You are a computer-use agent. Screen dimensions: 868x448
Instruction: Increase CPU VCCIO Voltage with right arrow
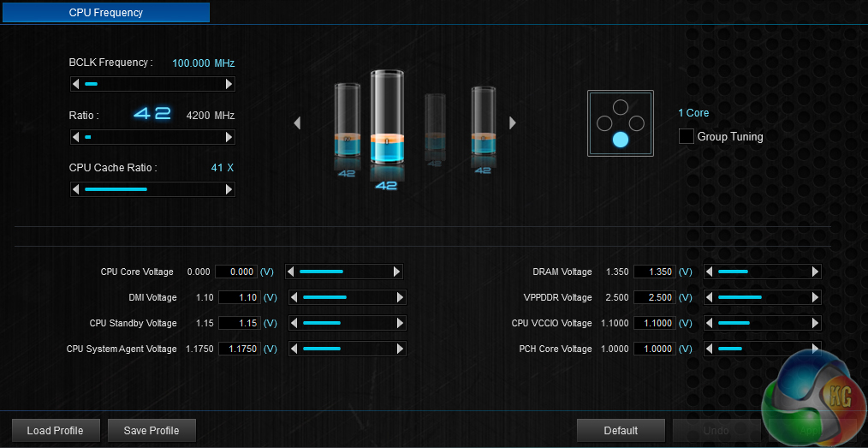pyautogui.click(x=815, y=323)
